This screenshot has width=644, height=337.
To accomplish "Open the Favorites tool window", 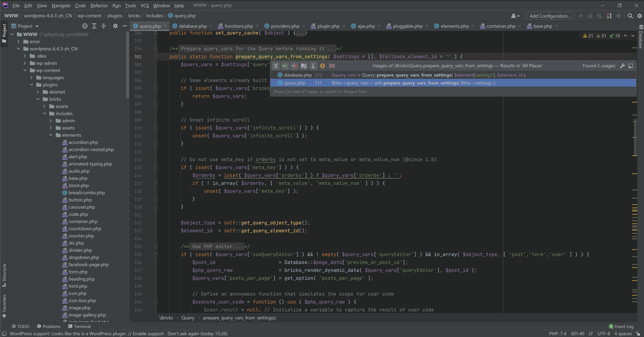I will click(4, 306).
